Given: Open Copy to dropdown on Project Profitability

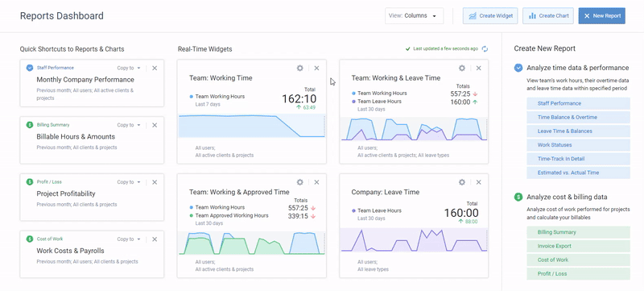Looking at the screenshot, I should pos(129,182).
